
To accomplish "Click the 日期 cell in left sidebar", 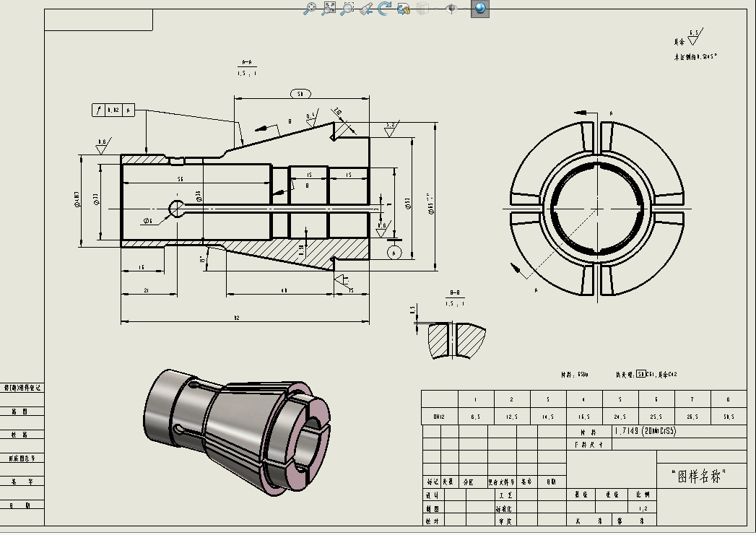I will pos(22,505).
